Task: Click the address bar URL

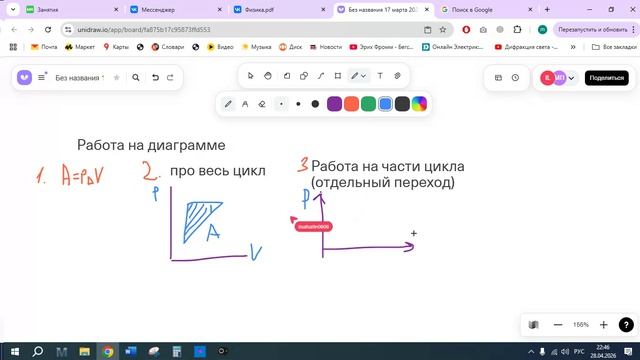Action: [x=144, y=29]
